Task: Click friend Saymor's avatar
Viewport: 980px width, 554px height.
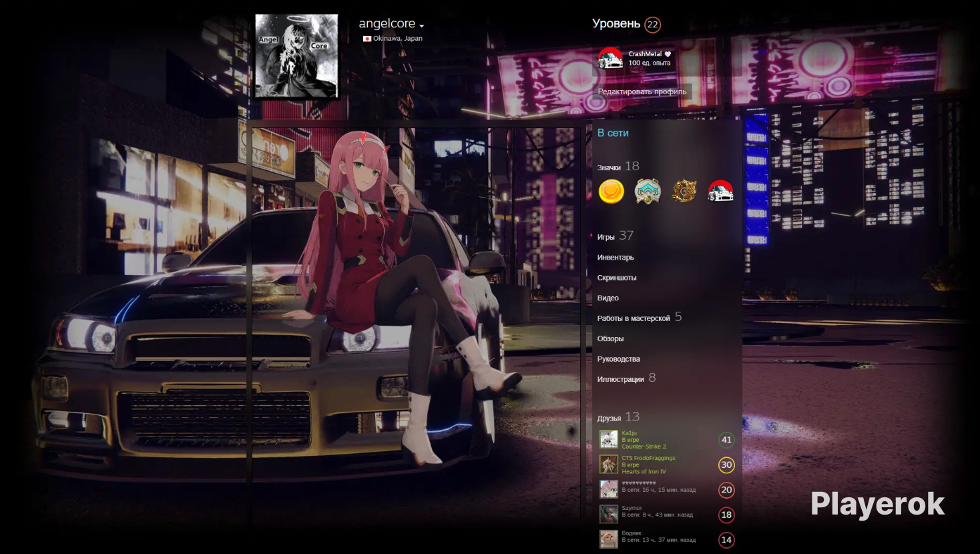Action: 609,514
